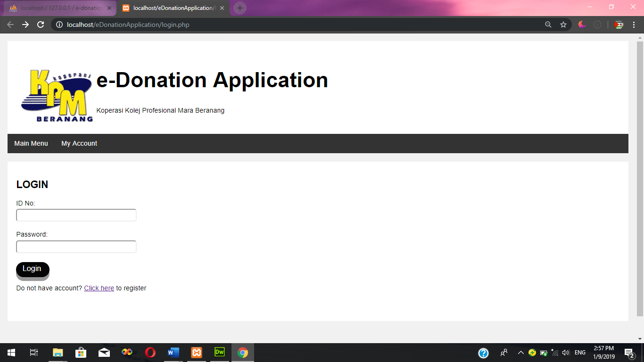Select Main Menu in the navigation bar
The height and width of the screenshot is (362, 644).
click(31, 143)
